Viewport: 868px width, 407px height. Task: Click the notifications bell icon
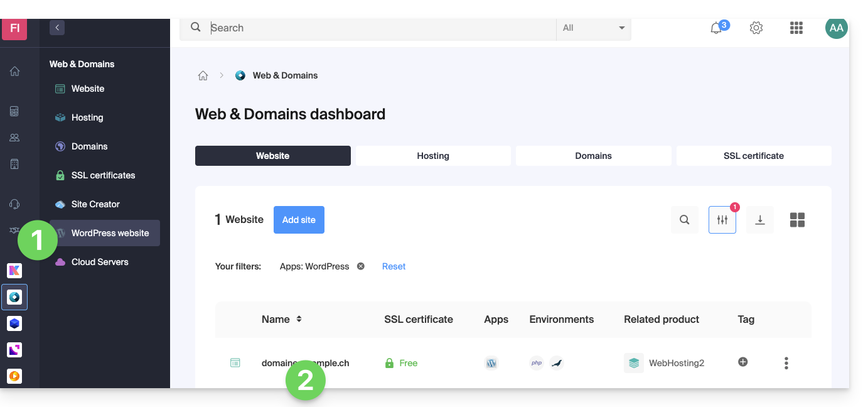(x=716, y=28)
